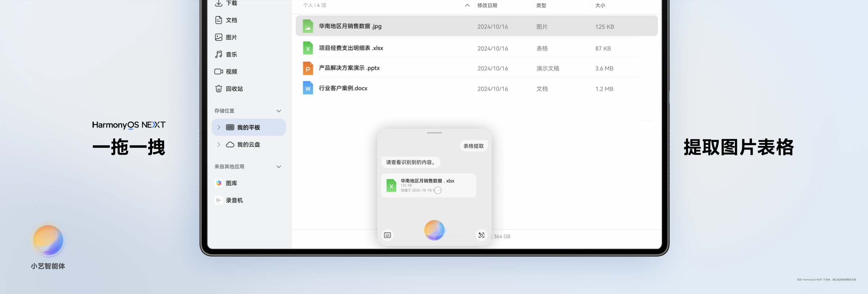Expand the 我的云盘 tree node
Image resolution: width=868 pixels, height=294 pixels.
[x=219, y=144]
